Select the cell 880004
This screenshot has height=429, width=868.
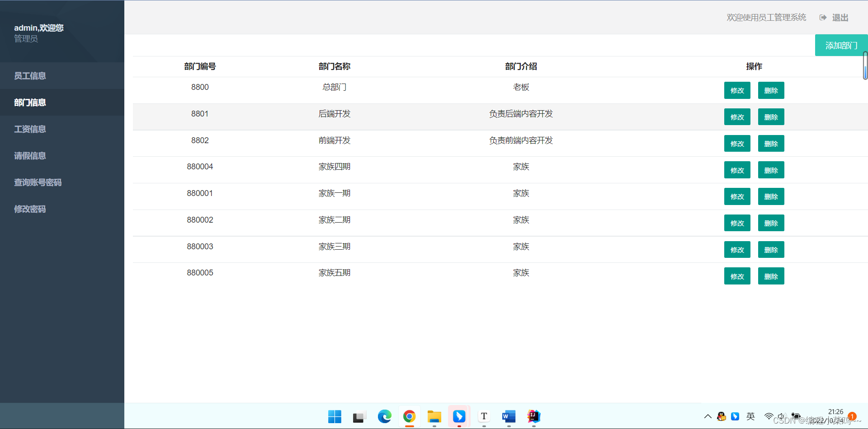tap(200, 167)
